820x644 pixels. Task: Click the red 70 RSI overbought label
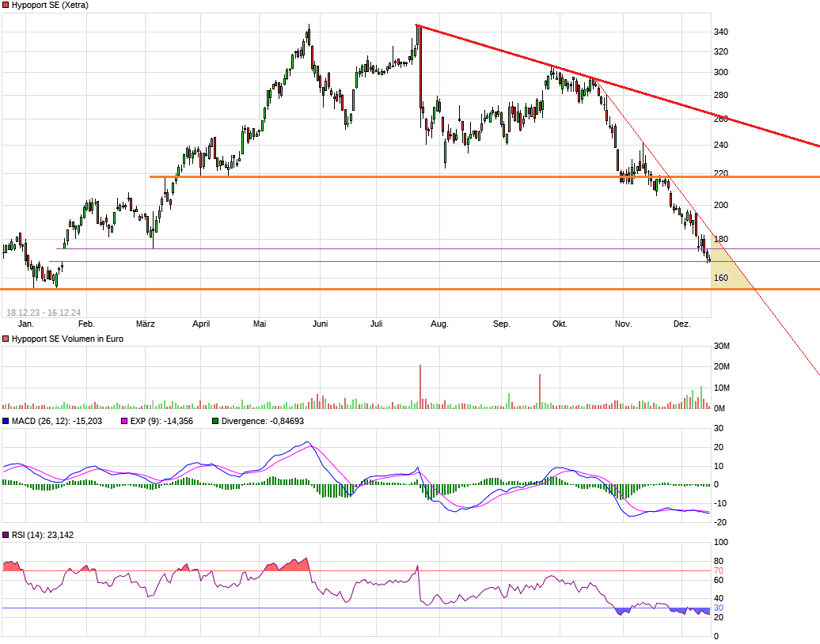click(x=719, y=570)
